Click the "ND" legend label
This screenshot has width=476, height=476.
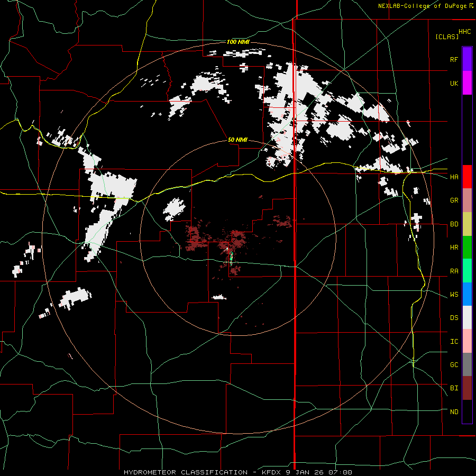tap(454, 412)
